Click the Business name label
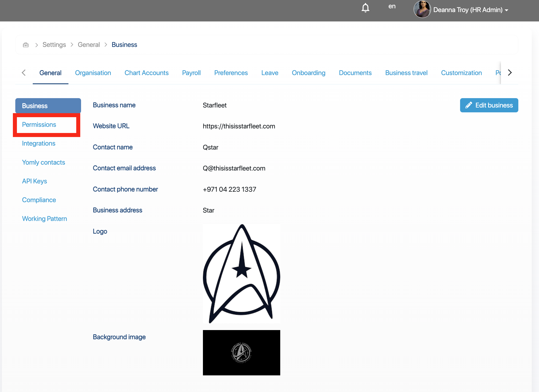539x392 pixels. coord(114,105)
